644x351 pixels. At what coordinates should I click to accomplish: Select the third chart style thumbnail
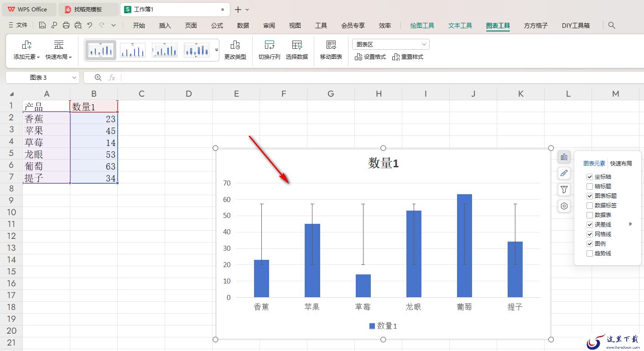(165, 50)
